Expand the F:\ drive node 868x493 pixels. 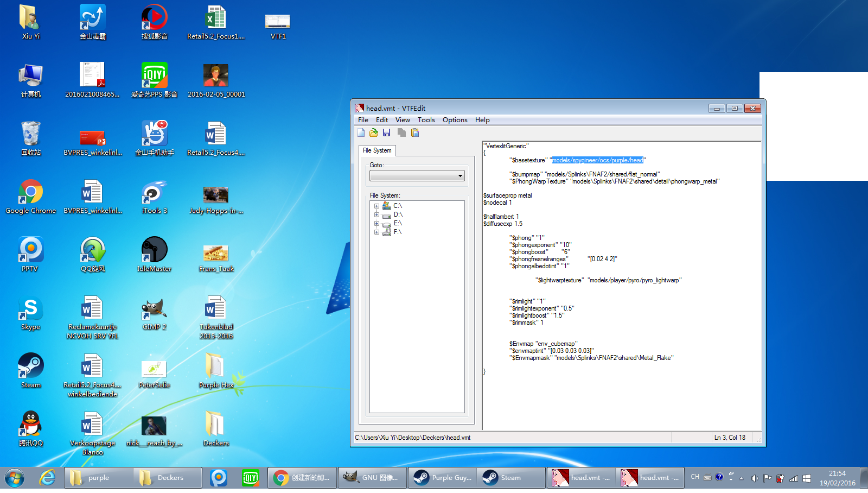point(376,232)
